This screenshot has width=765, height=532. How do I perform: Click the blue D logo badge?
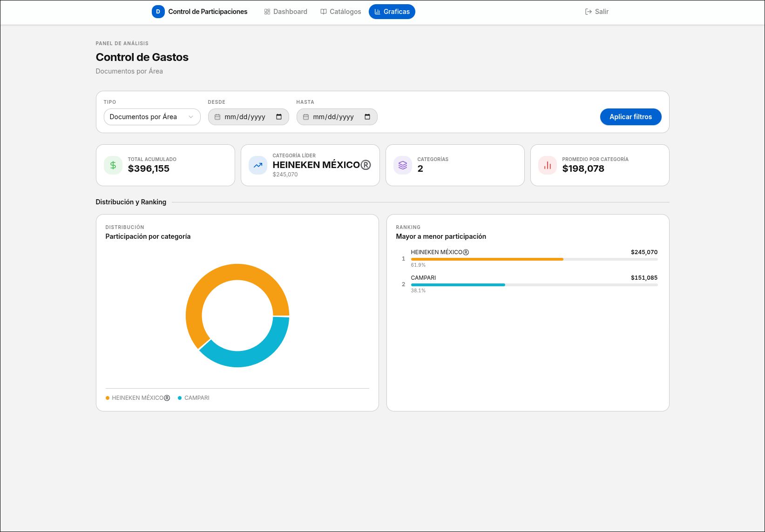click(x=158, y=12)
